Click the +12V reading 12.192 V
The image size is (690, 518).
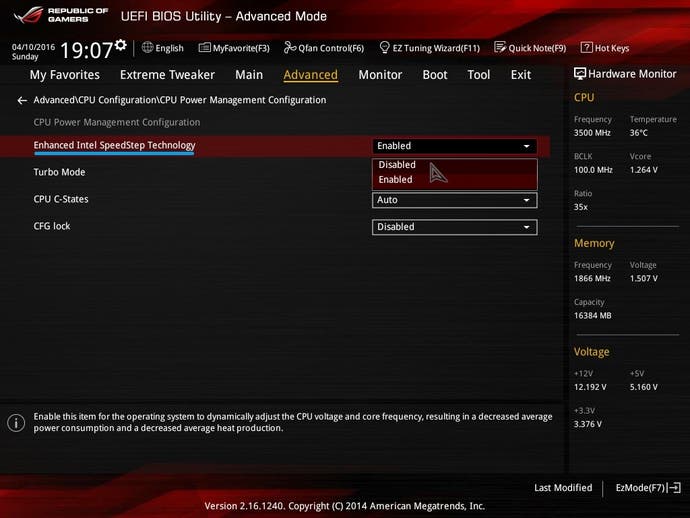coord(590,387)
